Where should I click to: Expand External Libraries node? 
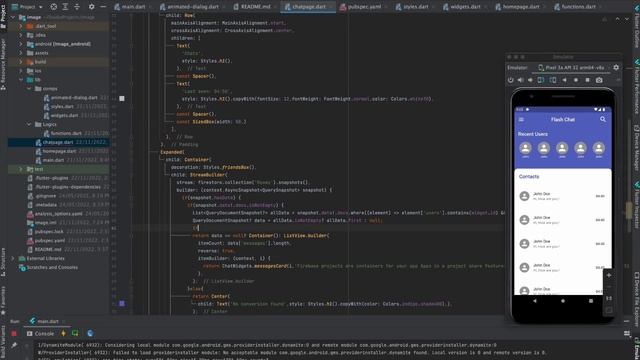tap(13, 258)
